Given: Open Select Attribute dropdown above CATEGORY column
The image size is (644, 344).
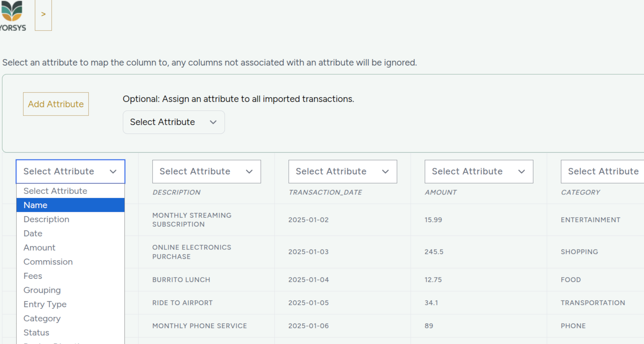Looking at the screenshot, I should (602, 171).
